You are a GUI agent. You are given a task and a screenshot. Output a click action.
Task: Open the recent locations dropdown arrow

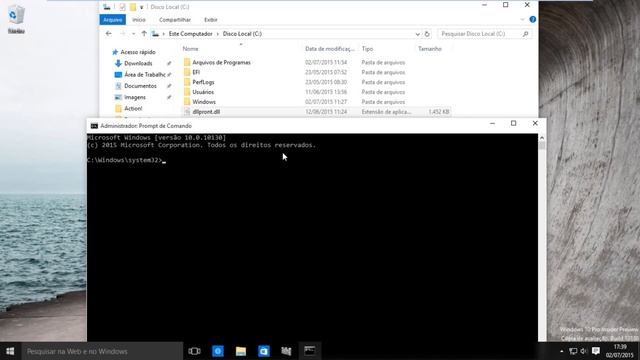click(133, 34)
